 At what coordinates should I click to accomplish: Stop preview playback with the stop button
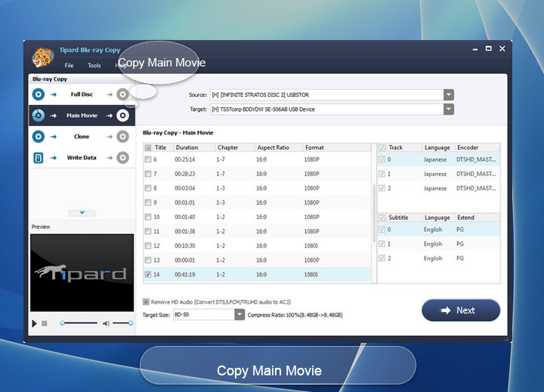pos(45,323)
